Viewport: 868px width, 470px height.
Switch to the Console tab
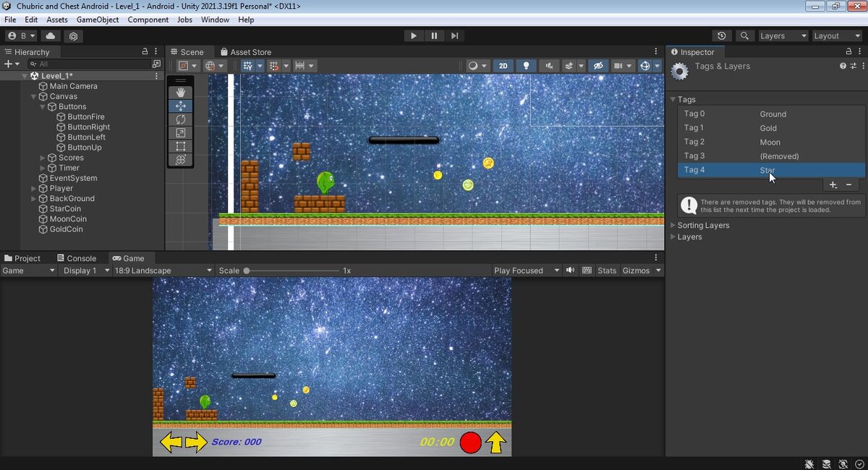click(x=76, y=258)
